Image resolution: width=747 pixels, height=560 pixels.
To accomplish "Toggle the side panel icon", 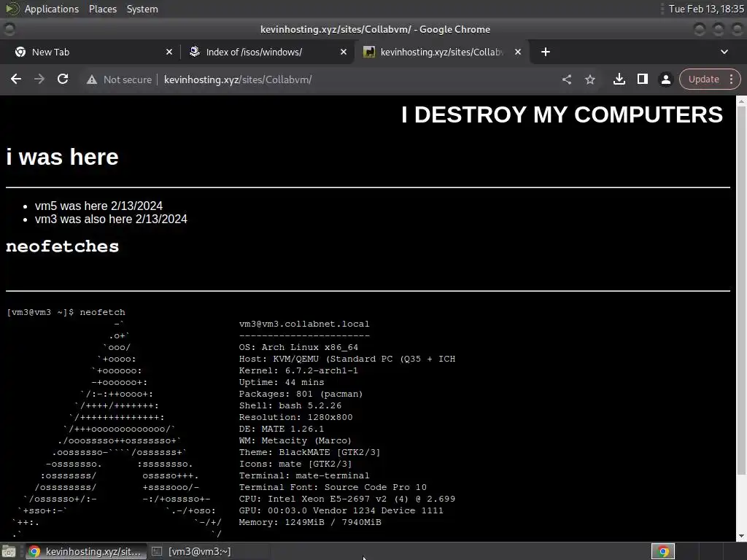I will click(642, 79).
